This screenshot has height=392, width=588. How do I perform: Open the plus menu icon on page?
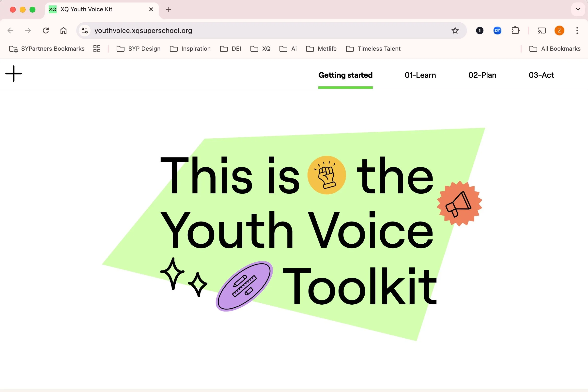point(14,74)
